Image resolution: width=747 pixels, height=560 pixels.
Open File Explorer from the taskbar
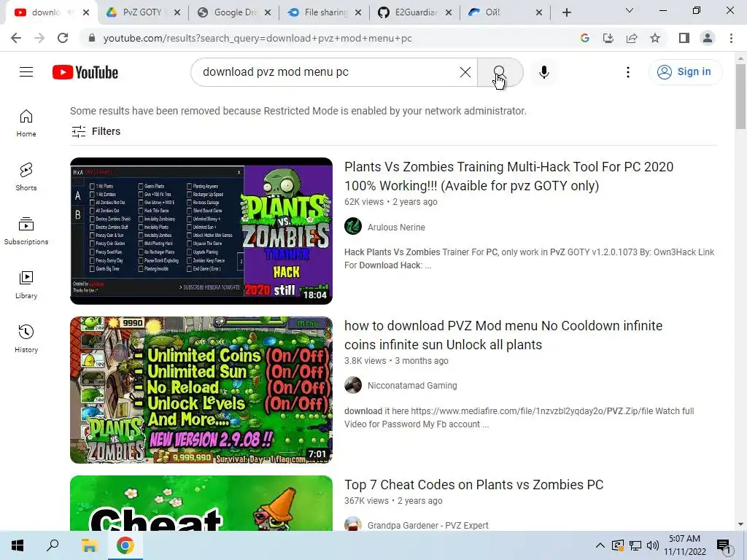tap(89, 545)
